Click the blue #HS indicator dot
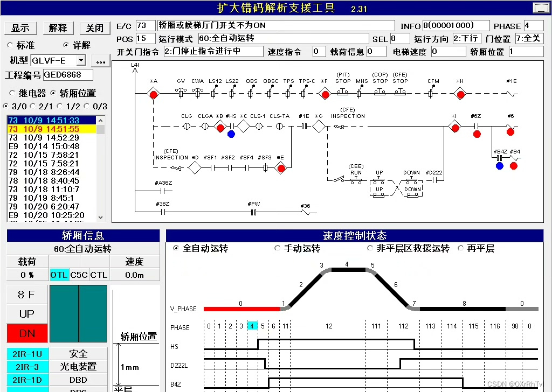The width and height of the screenshot is (552, 392). (x=231, y=134)
